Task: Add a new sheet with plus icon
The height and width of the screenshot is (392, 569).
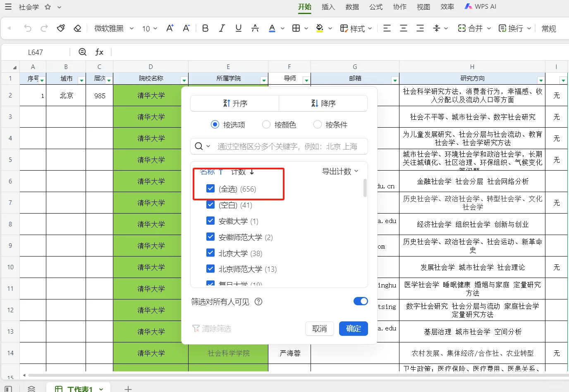Action: pyautogui.click(x=128, y=389)
